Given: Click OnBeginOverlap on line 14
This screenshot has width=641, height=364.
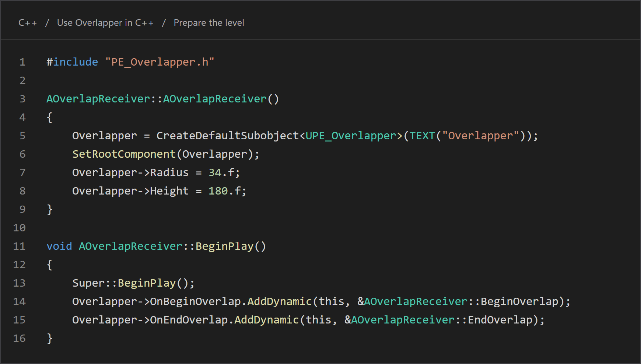Looking at the screenshot, I should tap(196, 301).
